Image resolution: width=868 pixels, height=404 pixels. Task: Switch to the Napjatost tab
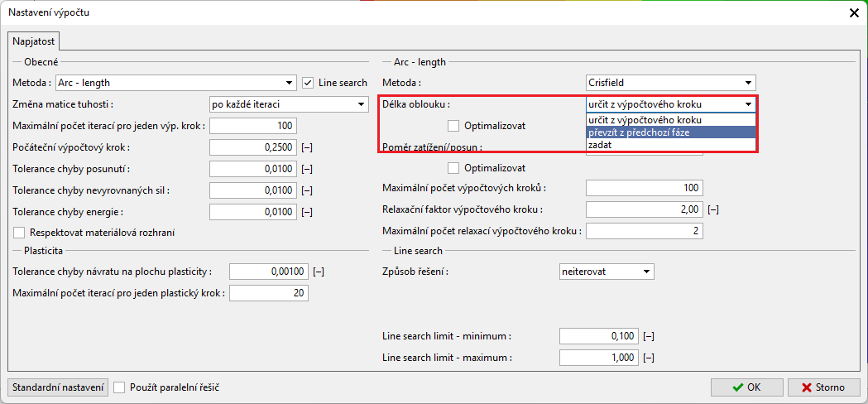pos(33,41)
